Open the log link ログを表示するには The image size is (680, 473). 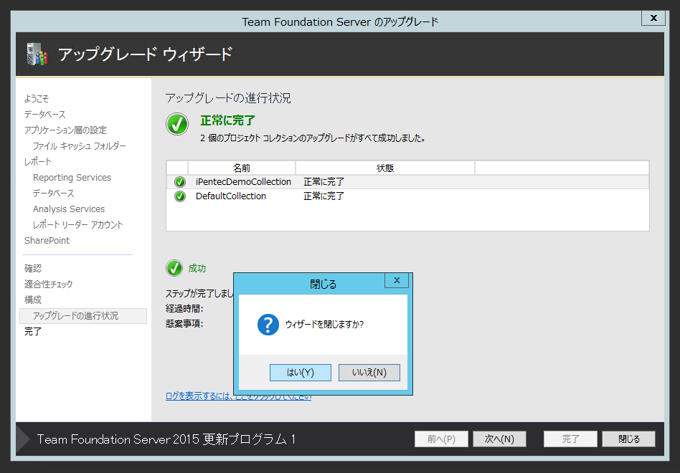(x=238, y=396)
